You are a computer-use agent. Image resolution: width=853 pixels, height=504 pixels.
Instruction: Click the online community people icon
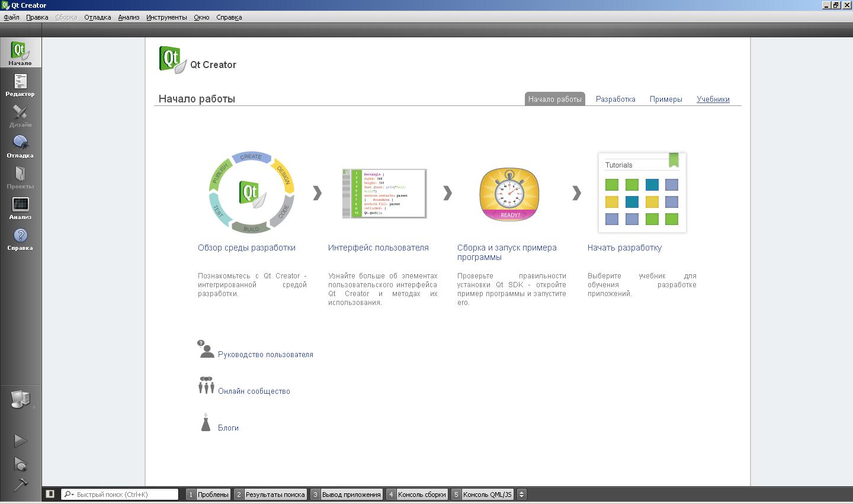pos(206,385)
